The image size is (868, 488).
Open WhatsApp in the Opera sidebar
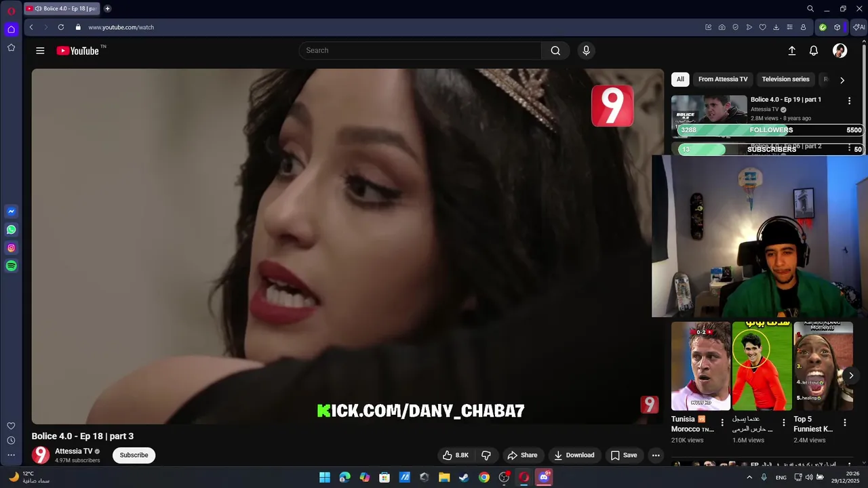(11, 230)
